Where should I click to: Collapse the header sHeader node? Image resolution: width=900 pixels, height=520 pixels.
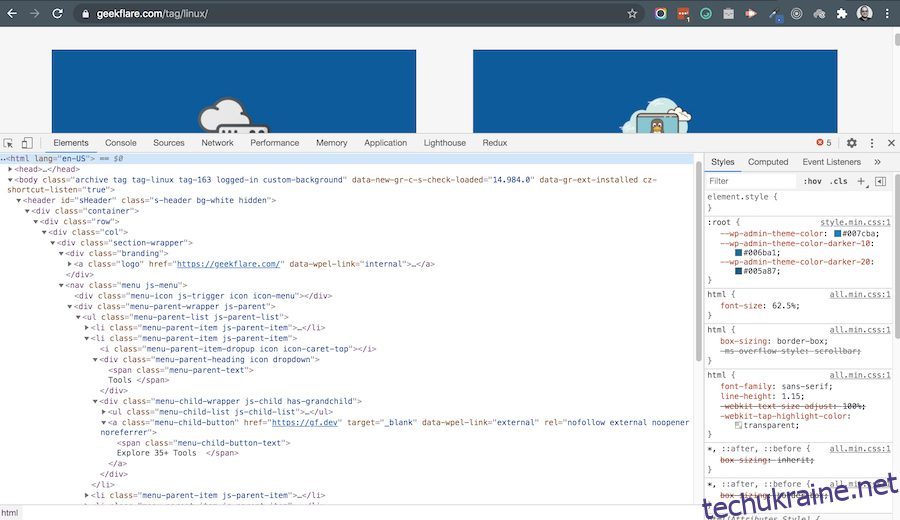[x=19, y=200]
